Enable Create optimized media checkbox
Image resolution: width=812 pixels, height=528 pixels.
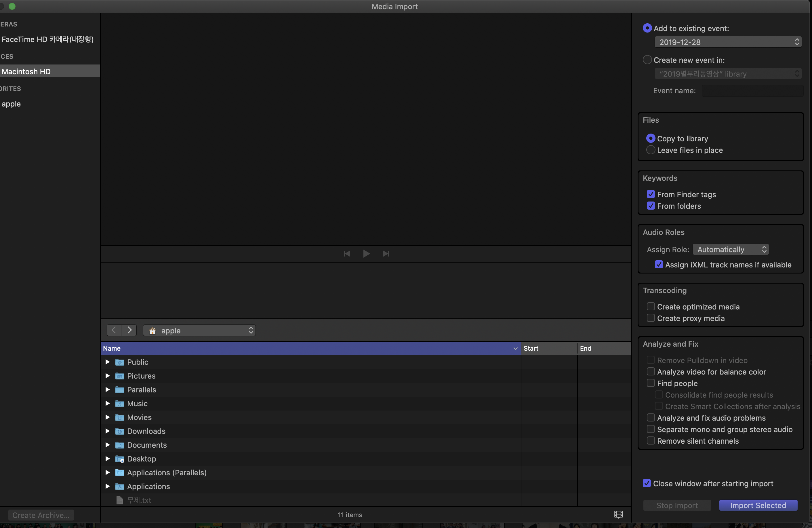651,307
